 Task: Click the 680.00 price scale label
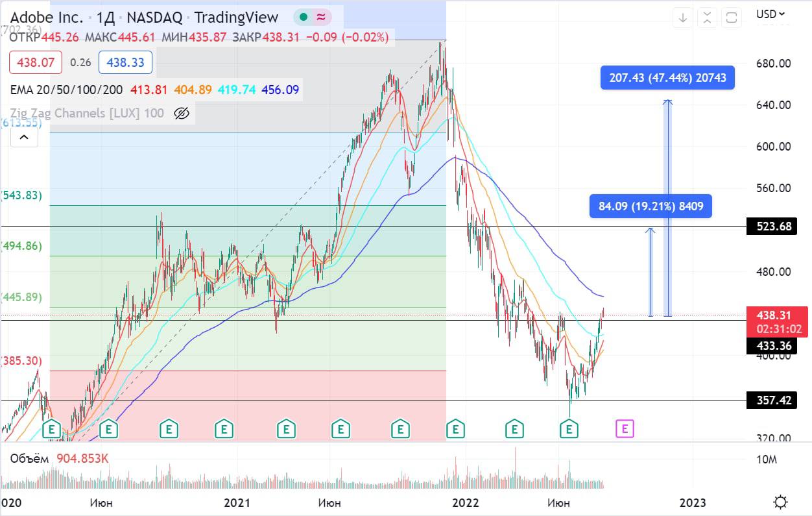tap(774, 63)
